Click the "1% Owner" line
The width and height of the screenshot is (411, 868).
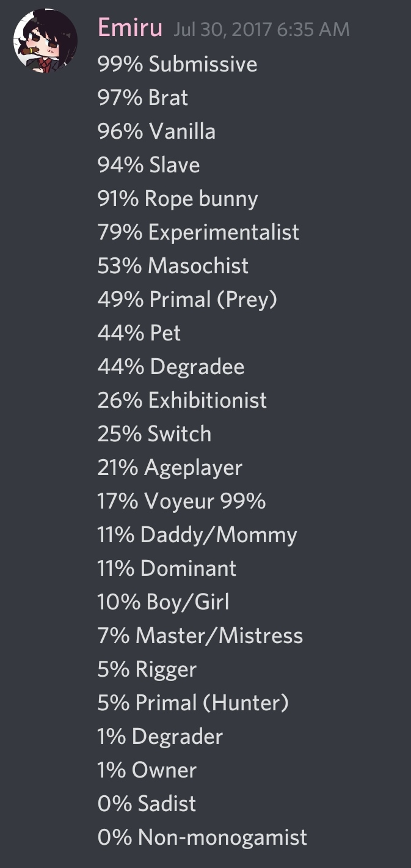(147, 770)
